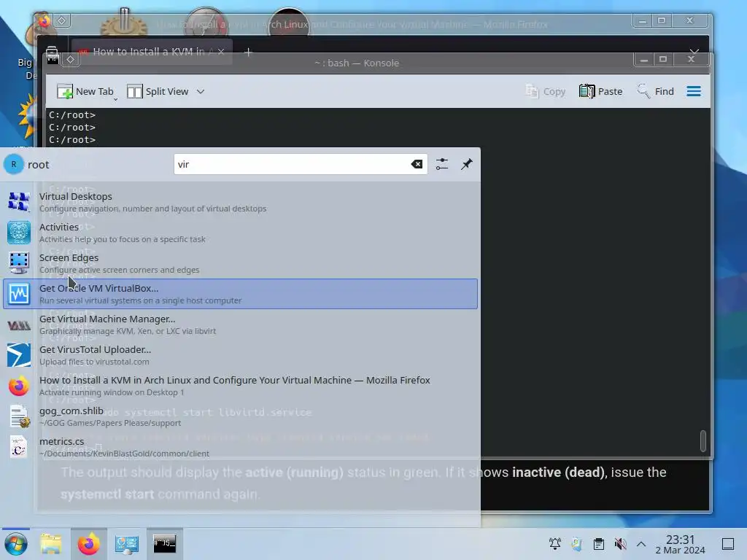Open Virtual Desktops settings result

coord(240,202)
